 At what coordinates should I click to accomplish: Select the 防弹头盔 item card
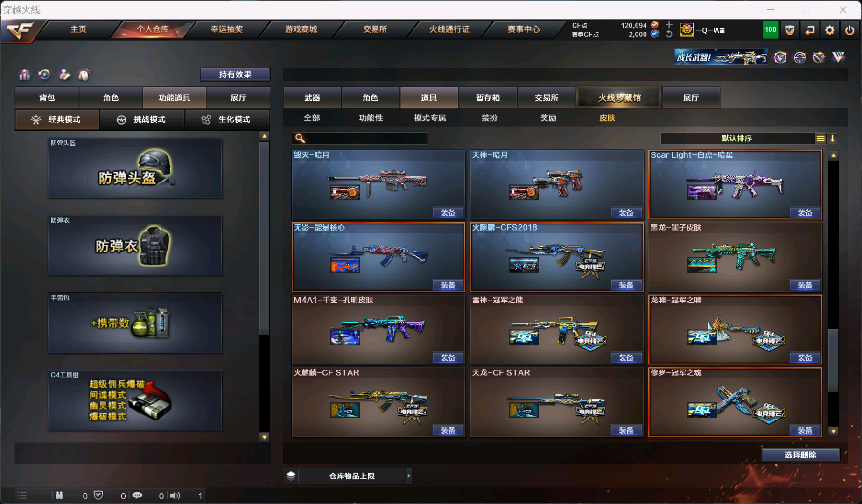click(135, 168)
